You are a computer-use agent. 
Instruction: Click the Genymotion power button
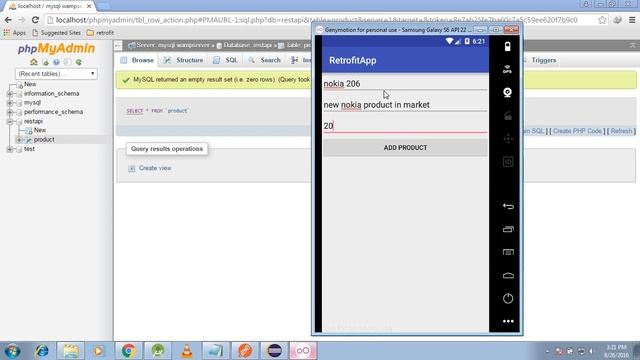pos(508,298)
